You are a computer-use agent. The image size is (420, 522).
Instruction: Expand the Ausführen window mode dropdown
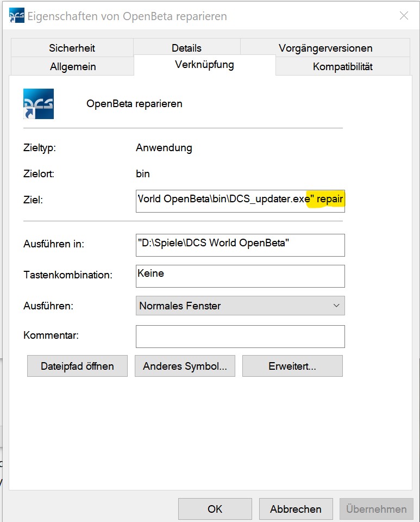240,306
